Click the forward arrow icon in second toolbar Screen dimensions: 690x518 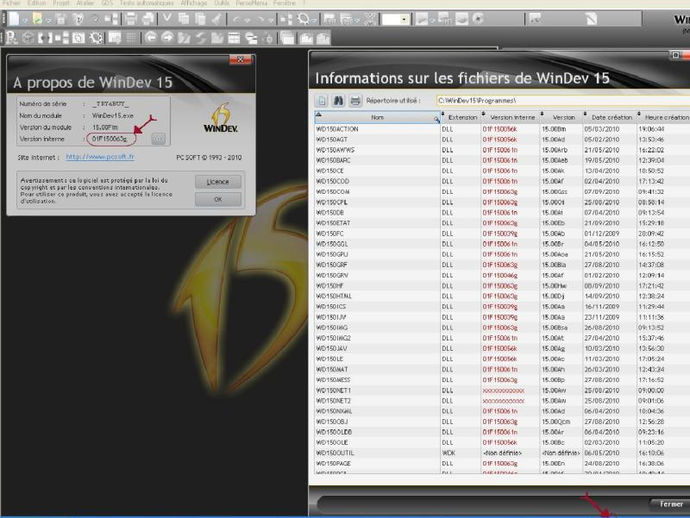coord(168,38)
